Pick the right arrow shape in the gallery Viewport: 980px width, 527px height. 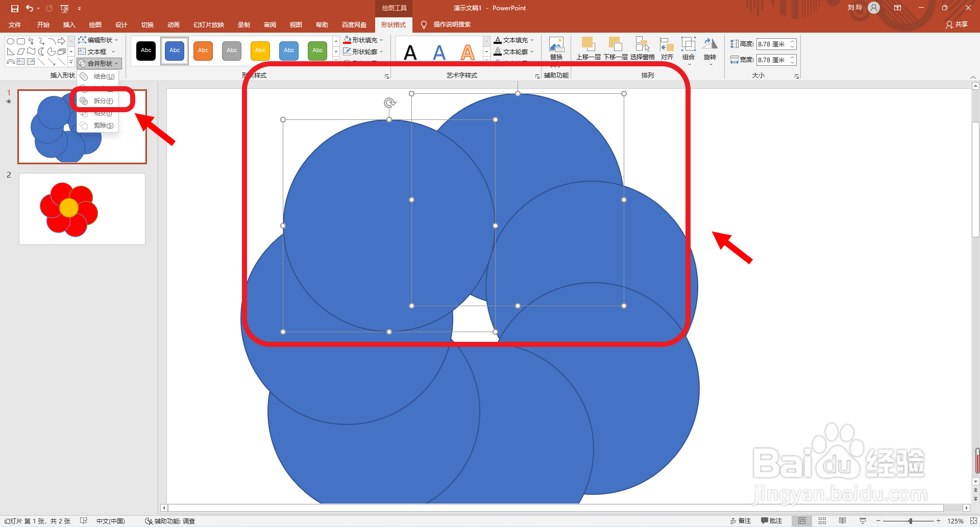pyautogui.click(x=61, y=41)
